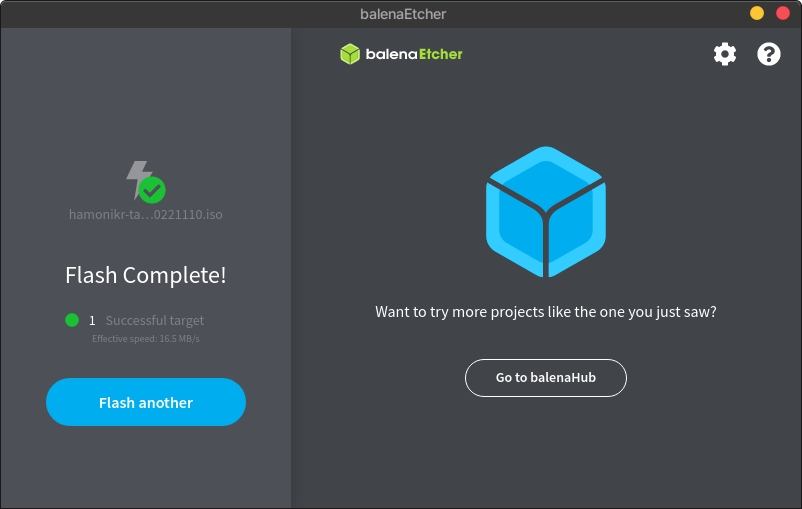The image size is (802, 509).
Task: Click the Flash Complete! heading
Action: (145, 275)
